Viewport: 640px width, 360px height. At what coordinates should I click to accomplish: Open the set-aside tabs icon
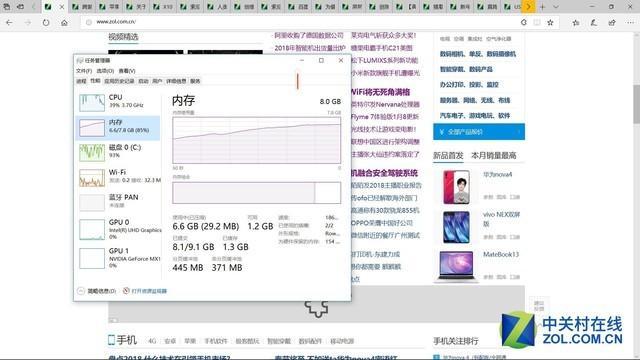[x=7, y=7]
